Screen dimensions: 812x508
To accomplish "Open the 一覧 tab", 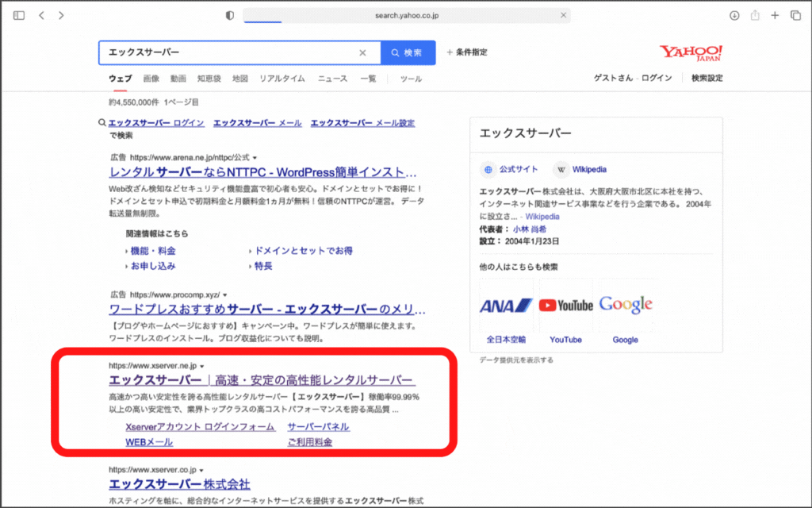I will [368, 79].
